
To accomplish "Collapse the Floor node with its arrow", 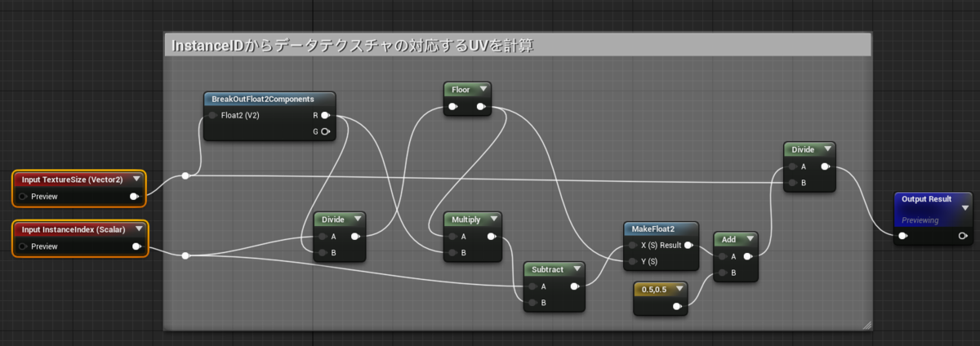I will coord(483,89).
